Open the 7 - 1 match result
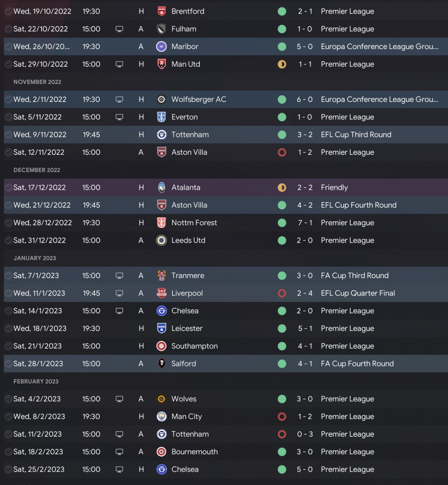 click(x=305, y=223)
